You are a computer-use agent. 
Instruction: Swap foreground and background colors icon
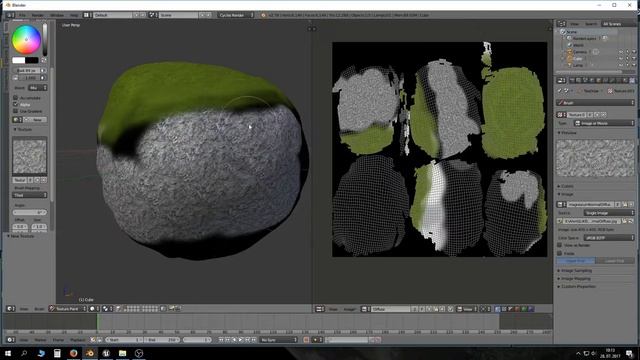coord(44,60)
